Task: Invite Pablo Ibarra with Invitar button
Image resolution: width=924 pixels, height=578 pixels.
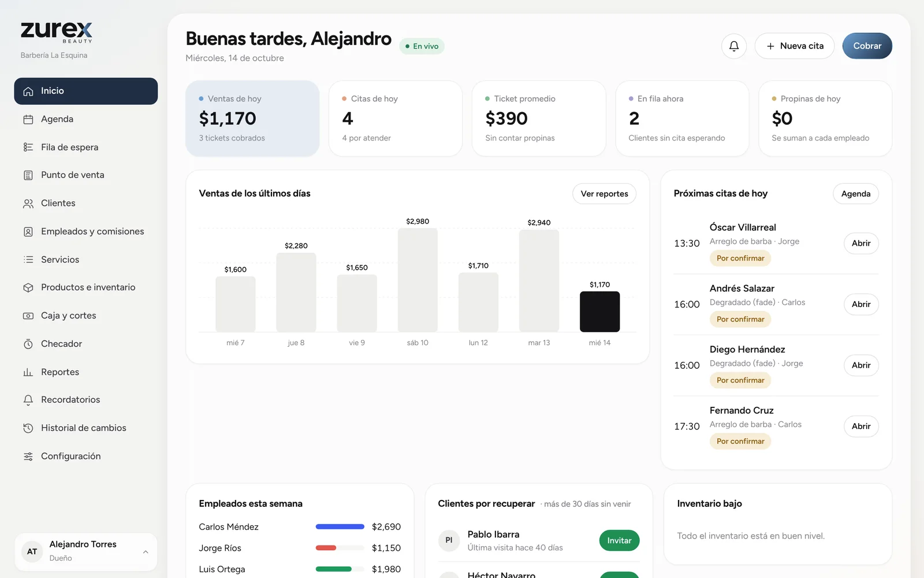Action: click(619, 540)
